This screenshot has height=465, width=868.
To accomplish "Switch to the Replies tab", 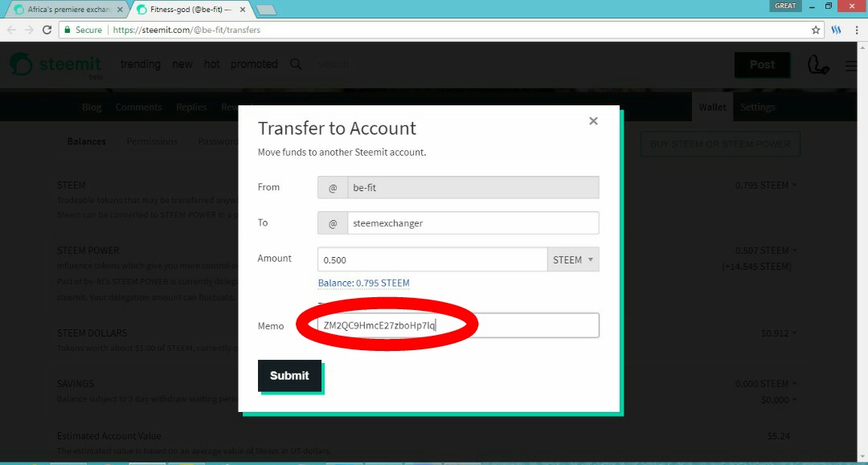I will coord(191,108).
